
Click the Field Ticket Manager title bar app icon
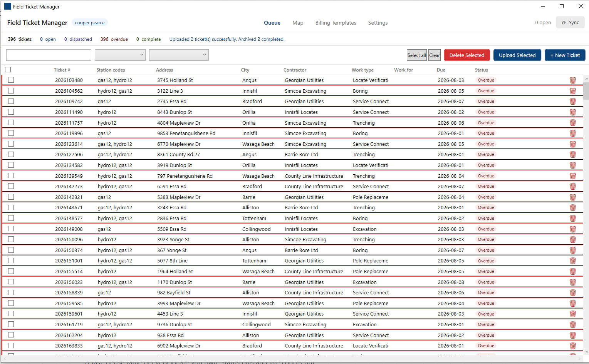click(x=8, y=6)
